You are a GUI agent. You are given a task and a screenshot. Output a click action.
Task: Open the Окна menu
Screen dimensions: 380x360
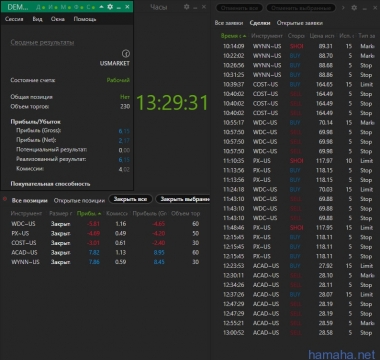(x=58, y=19)
